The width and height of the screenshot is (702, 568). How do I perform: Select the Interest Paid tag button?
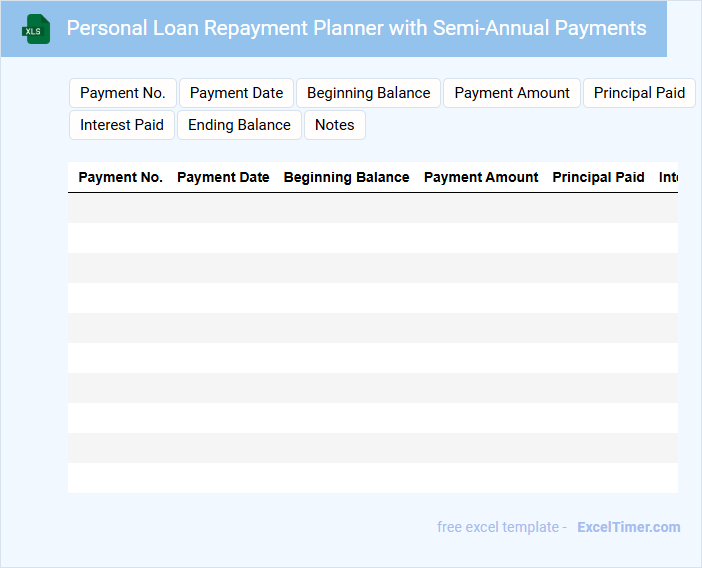tap(122, 125)
